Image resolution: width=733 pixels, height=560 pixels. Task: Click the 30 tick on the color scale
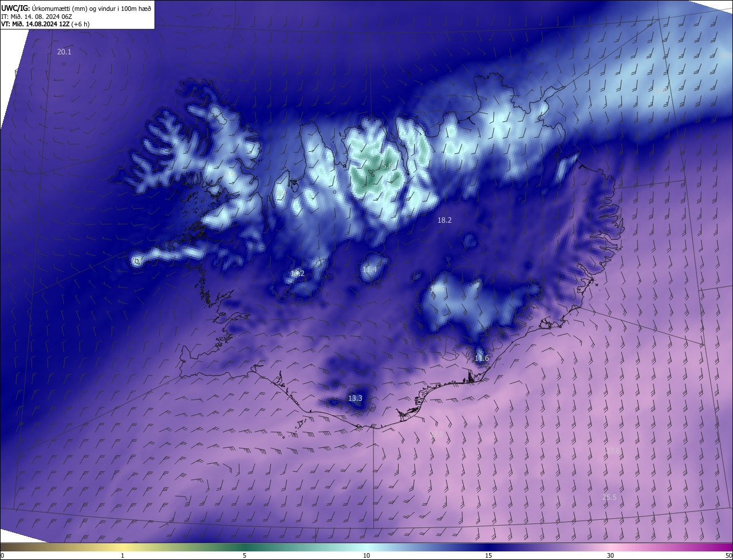[x=610, y=555]
